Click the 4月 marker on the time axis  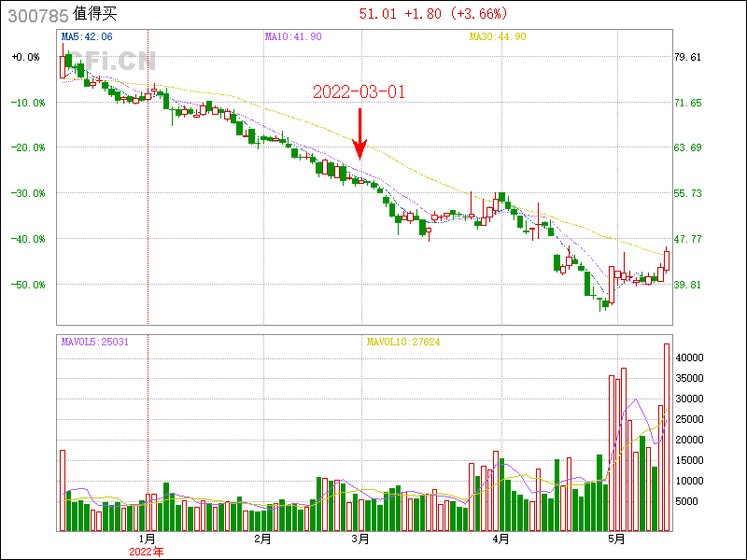point(501,539)
